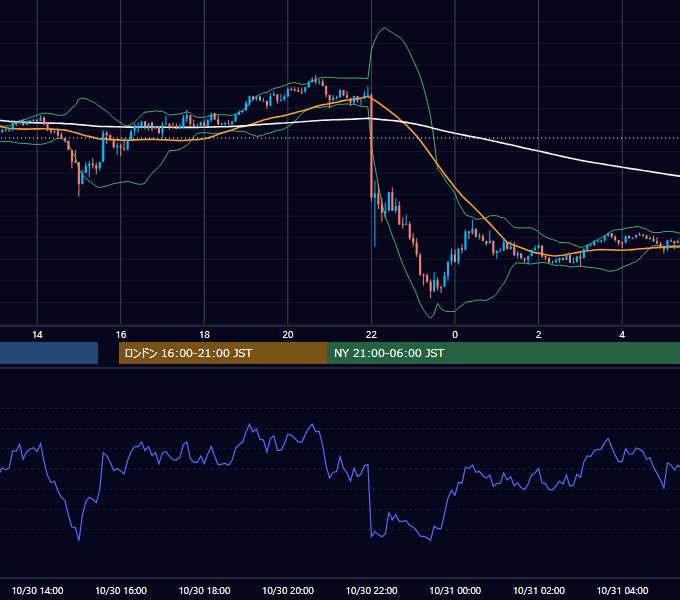Click the 10/31 02:00 time label
The width and height of the screenshot is (680, 600).
click(x=539, y=591)
